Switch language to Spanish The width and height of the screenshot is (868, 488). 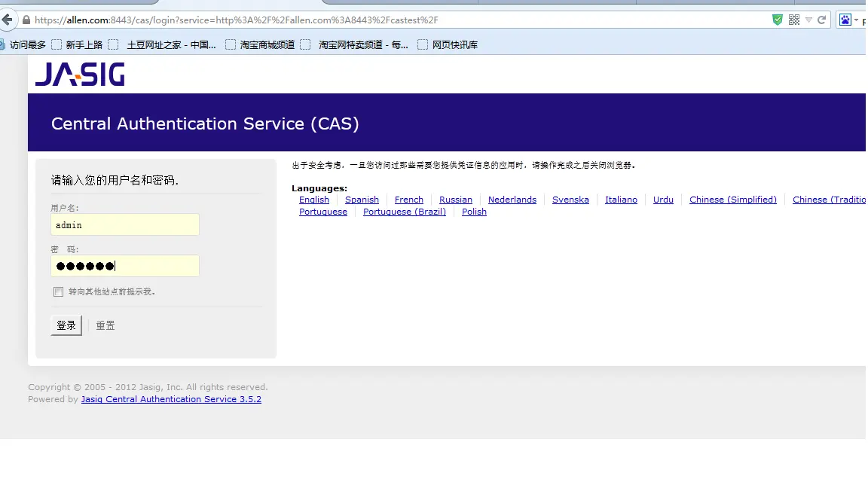362,200
